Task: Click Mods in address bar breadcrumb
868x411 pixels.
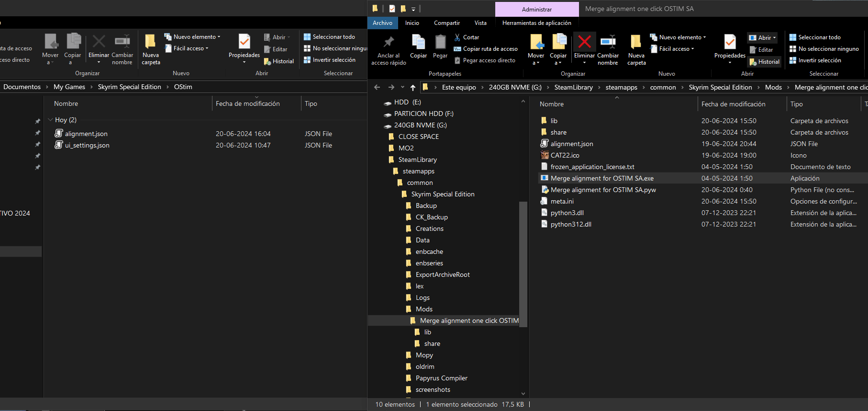Action: tap(773, 87)
